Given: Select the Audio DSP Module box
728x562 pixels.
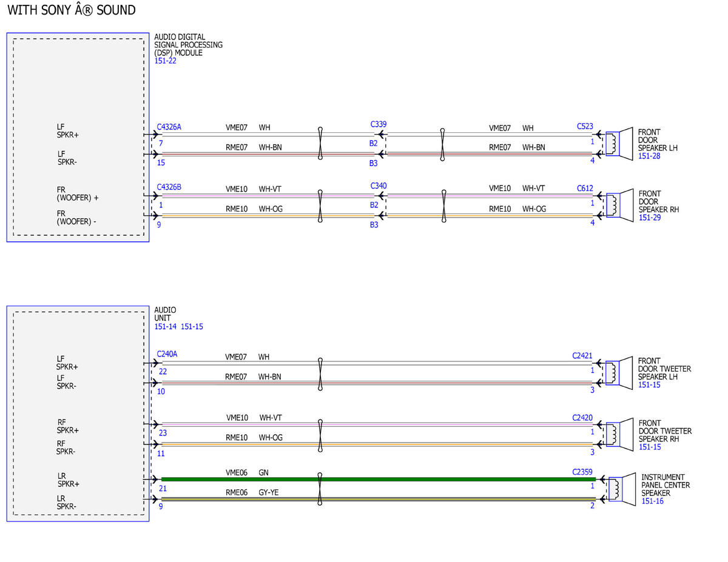Looking at the screenshot, I should (x=78, y=138).
